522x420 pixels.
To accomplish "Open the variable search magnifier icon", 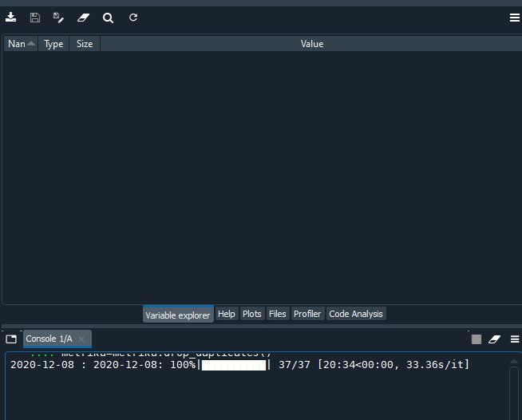I will point(108,18).
